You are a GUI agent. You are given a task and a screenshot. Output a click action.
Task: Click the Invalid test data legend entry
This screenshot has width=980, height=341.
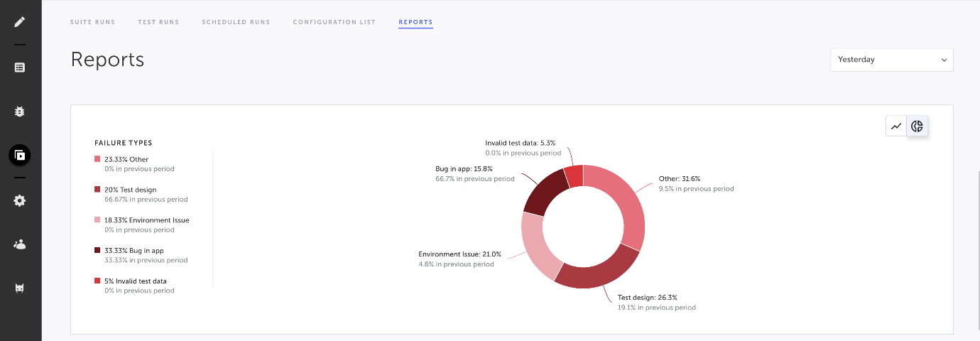[x=135, y=281]
